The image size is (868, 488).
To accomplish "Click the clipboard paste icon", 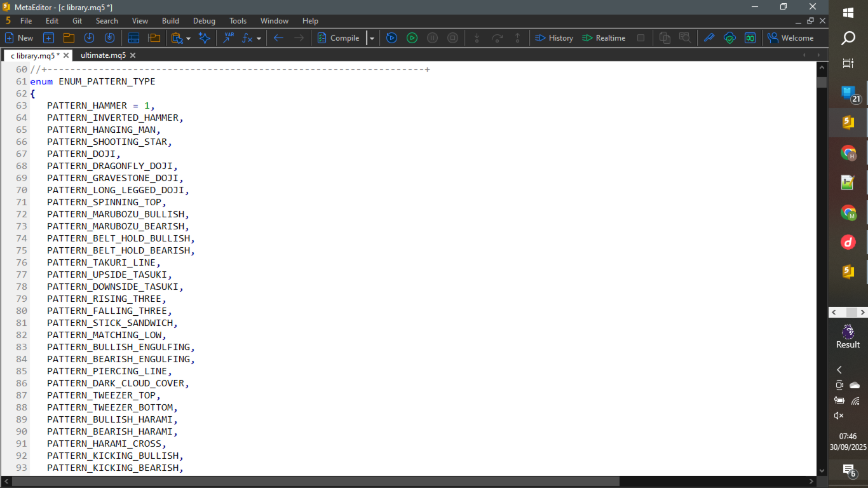I will coord(177,38).
